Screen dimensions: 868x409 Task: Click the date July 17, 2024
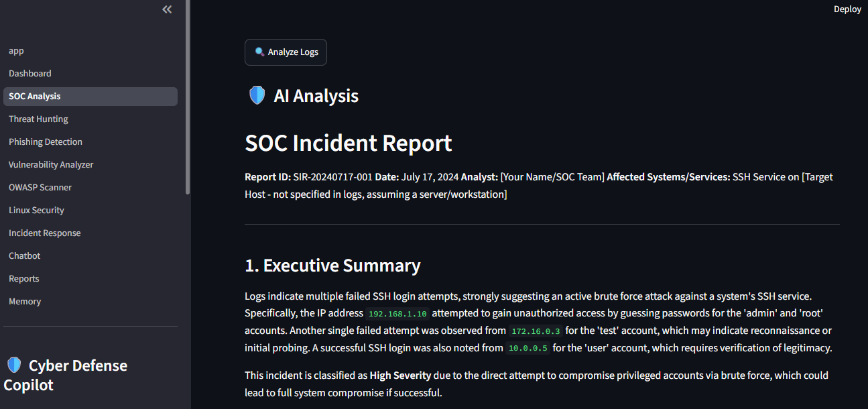pyautogui.click(x=429, y=177)
